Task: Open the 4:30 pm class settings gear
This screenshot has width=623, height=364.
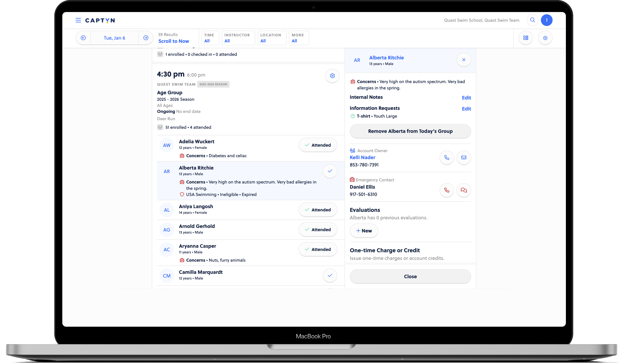Action: click(332, 76)
